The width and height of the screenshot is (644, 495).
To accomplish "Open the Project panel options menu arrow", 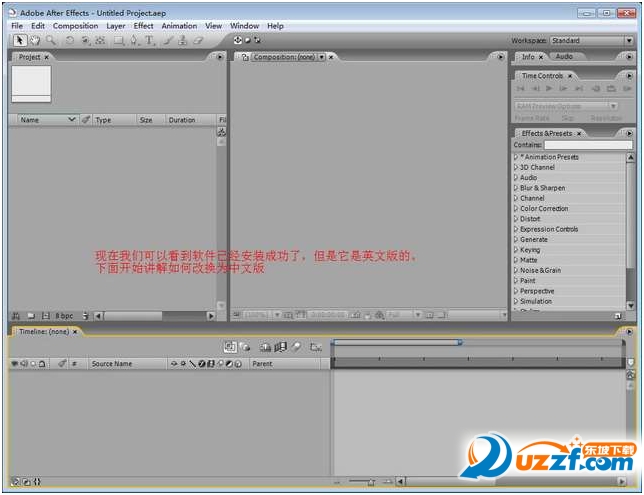I will pos(220,57).
